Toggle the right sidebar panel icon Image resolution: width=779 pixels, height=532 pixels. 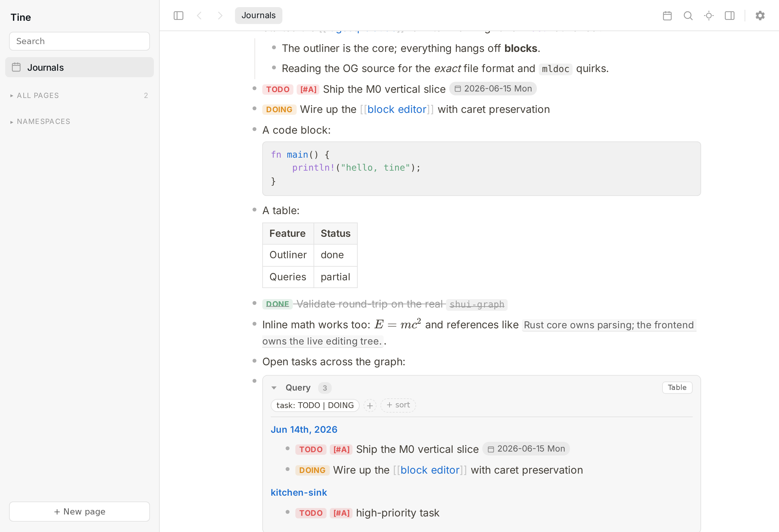(x=729, y=16)
